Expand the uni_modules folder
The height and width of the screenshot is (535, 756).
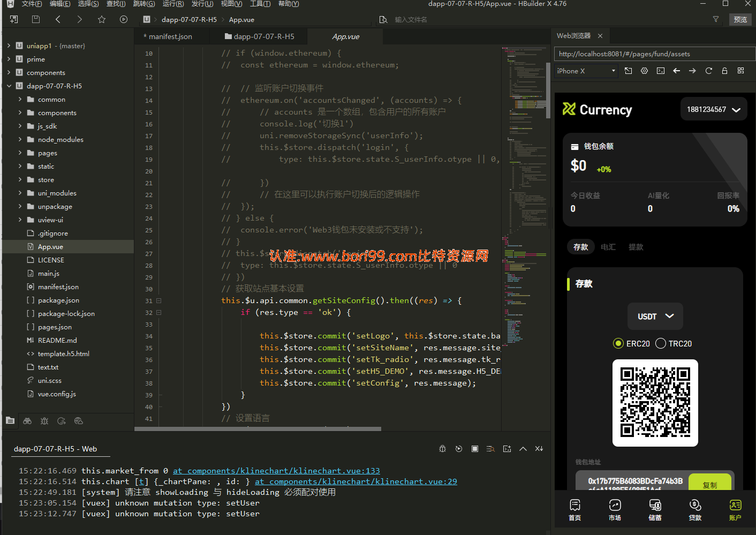click(20, 193)
